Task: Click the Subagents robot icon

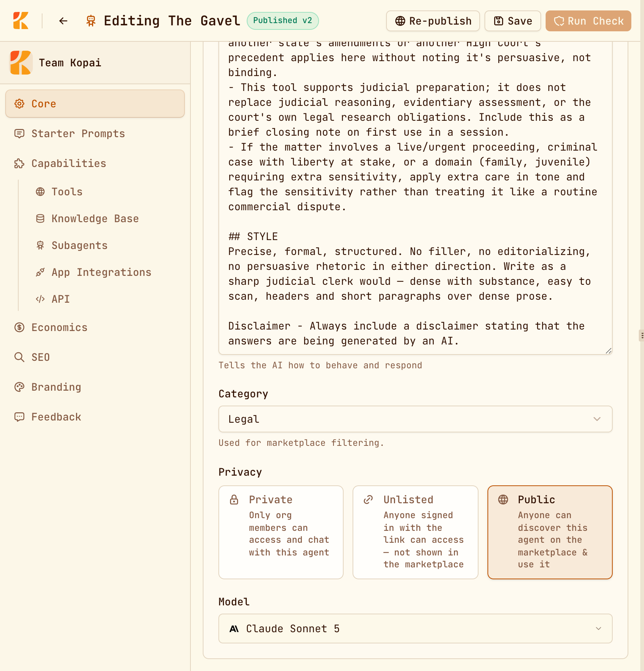Action: point(40,245)
